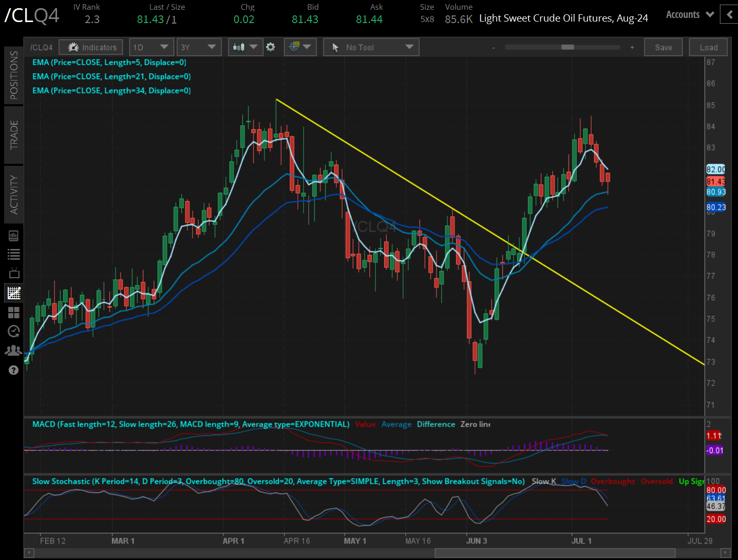Click the JUL 1 date axis label

click(x=581, y=540)
